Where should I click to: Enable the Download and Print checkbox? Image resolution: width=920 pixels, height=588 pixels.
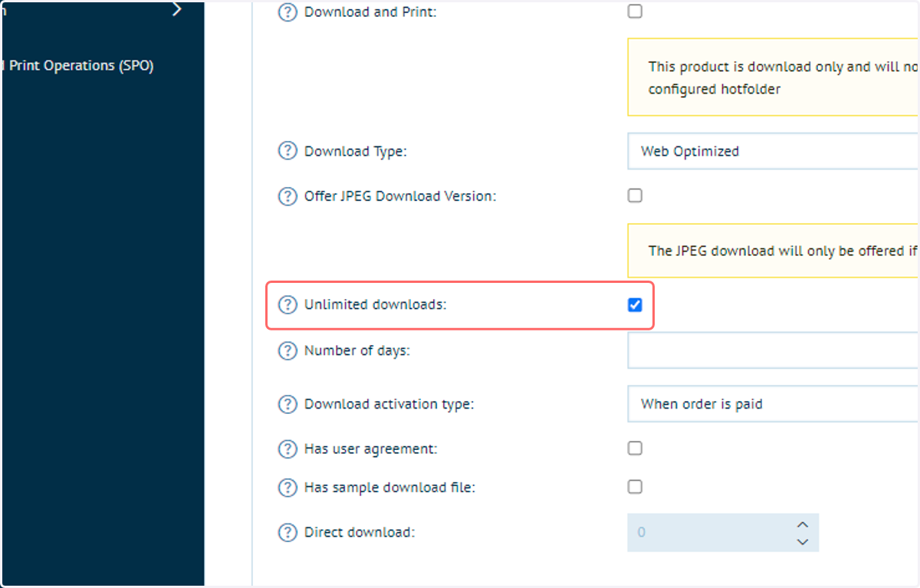[x=635, y=11]
